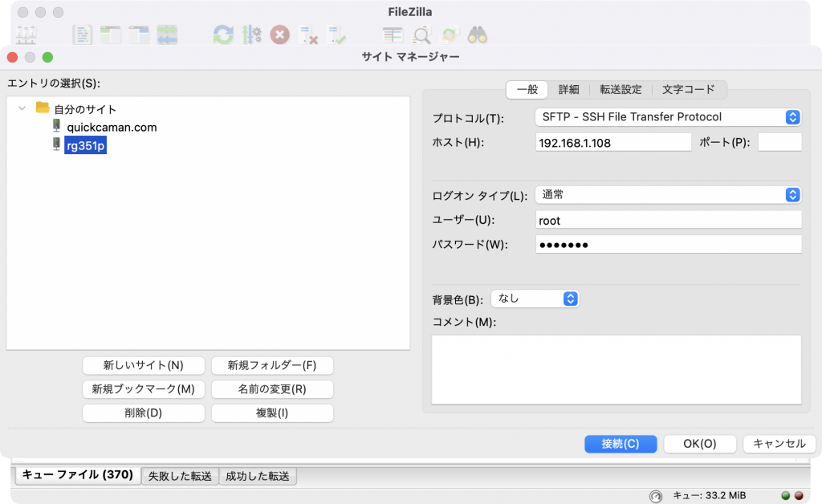Screen dimensions: 822x504
Task: Click the キャンセル button
Action: point(779,444)
